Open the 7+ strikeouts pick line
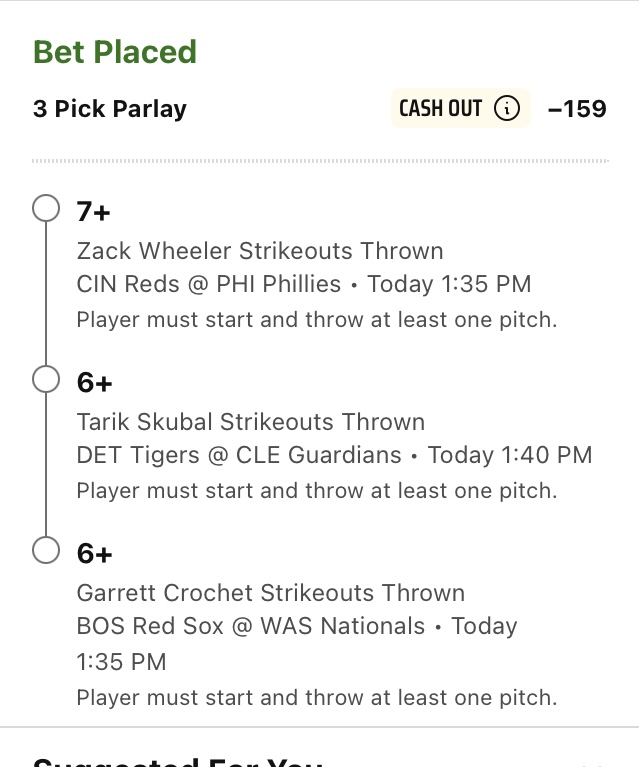Image resolution: width=639 pixels, height=767 pixels. coord(93,212)
